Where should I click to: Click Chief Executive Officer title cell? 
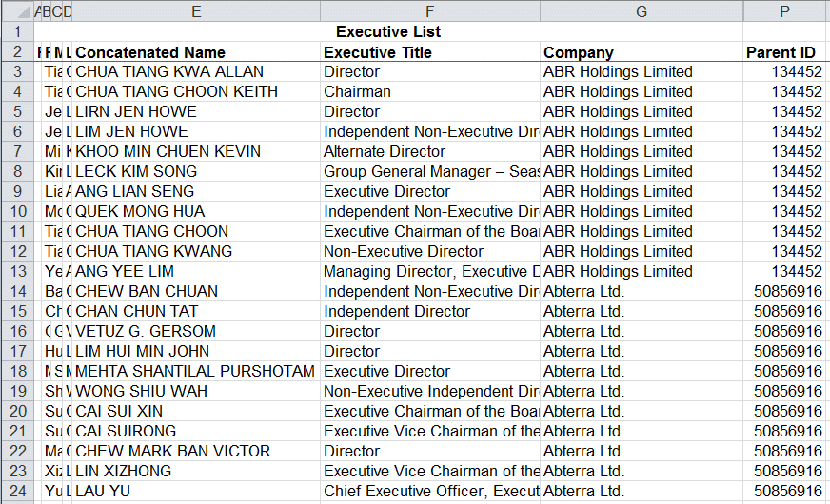(430, 491)
